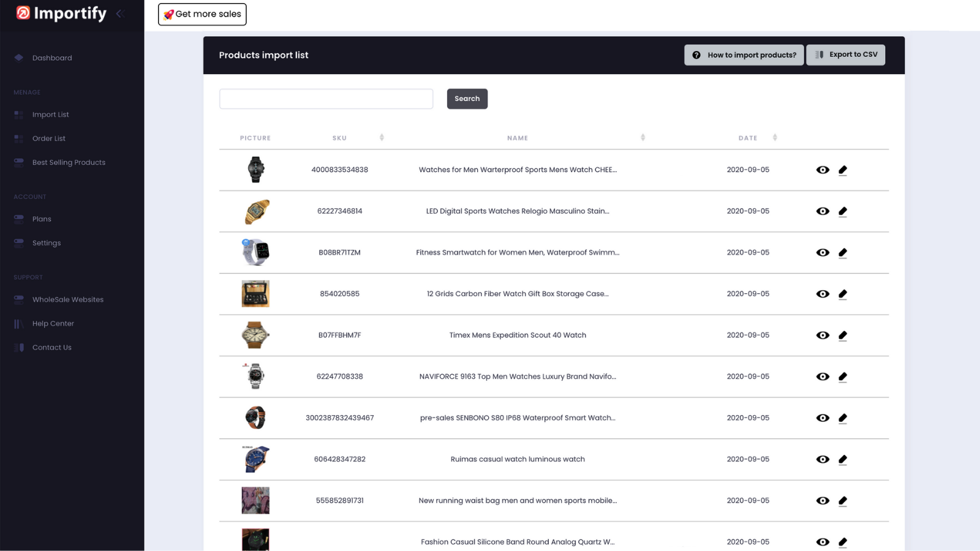
Task: Open the How to import products guide
Action: [744, 54]
